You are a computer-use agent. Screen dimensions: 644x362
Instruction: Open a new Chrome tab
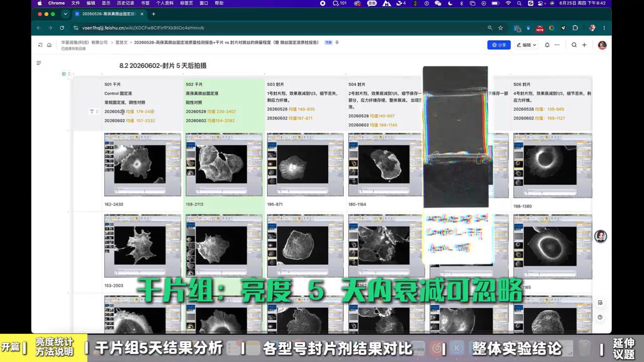coord(153,14)
